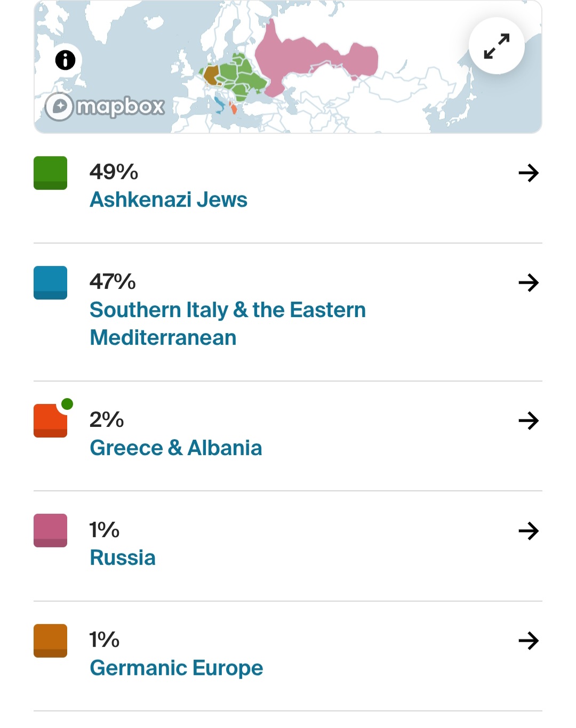The height and width of the screenshot is (728, 576).
Task: Open the Greece & Albania link
Action: pos(175,448)
